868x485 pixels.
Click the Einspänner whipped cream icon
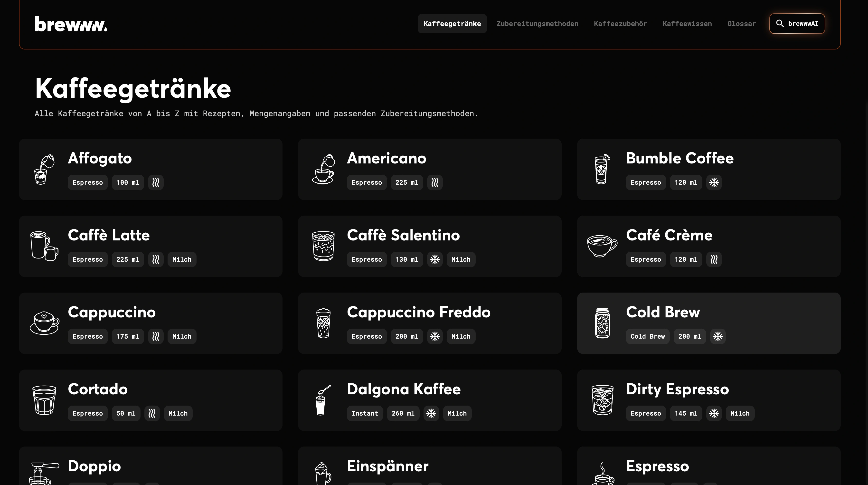(x=323, y=473)
